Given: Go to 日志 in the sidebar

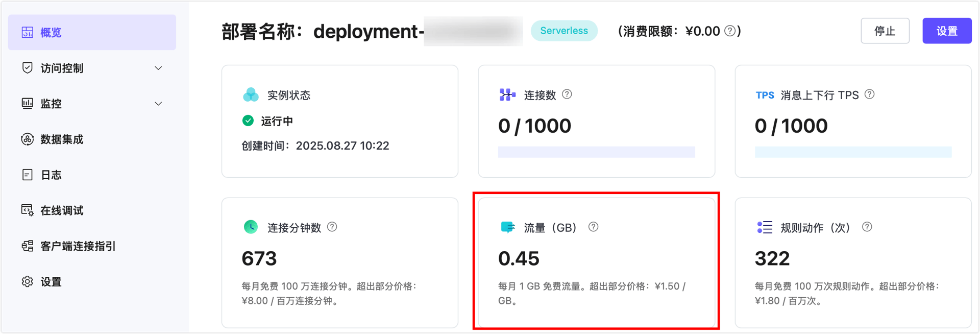Looking at the screenshot, I should (51, 175).
